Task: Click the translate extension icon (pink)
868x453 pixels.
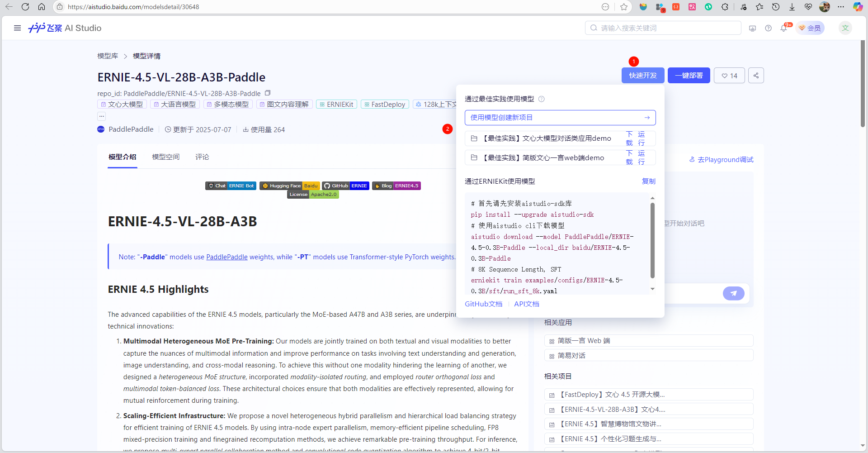Action: pos(692,7)
